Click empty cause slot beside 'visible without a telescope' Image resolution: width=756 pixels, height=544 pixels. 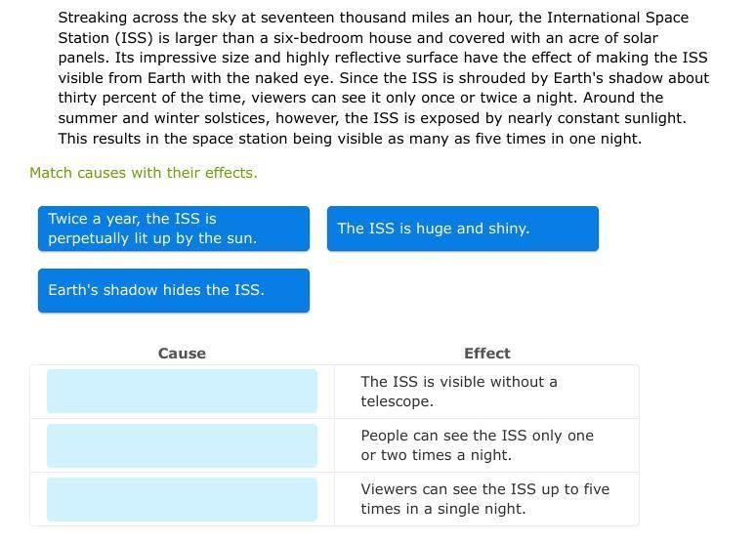182,391
